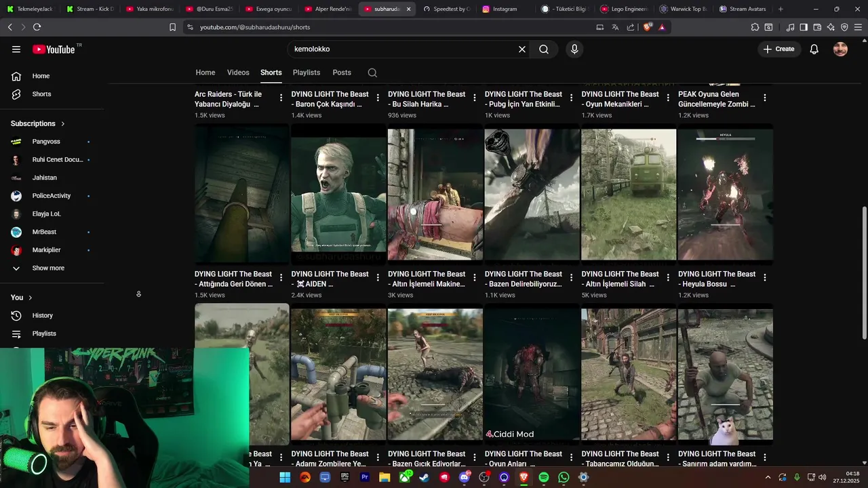Open the PoliceActivity subscription
The height and width of the screenshot is (488, 868).
tap(52, 196)
